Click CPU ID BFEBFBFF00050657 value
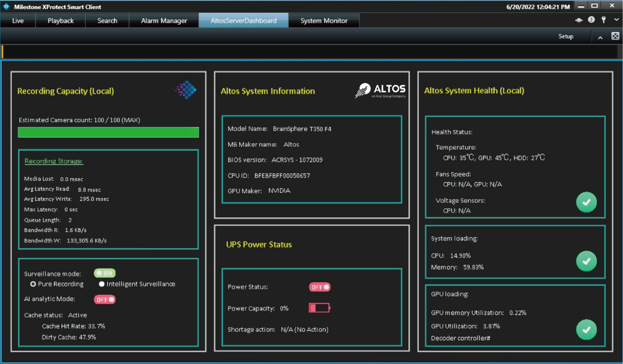This screenshot has width=623, height=364. (x=282, y=176)
